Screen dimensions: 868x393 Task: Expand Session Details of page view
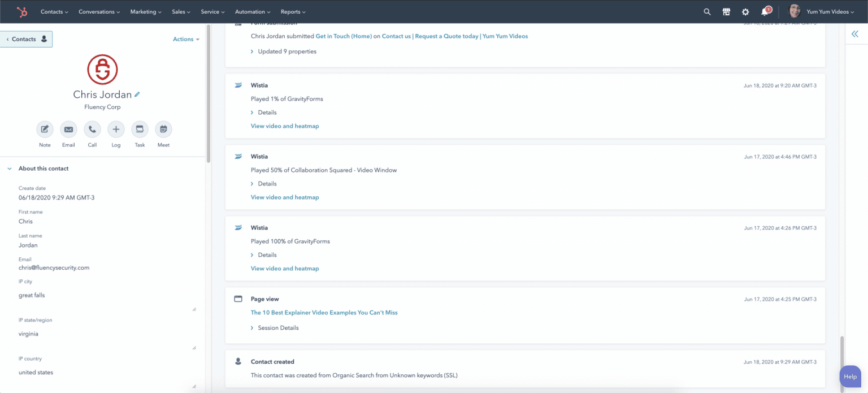(x=275, y=328)
